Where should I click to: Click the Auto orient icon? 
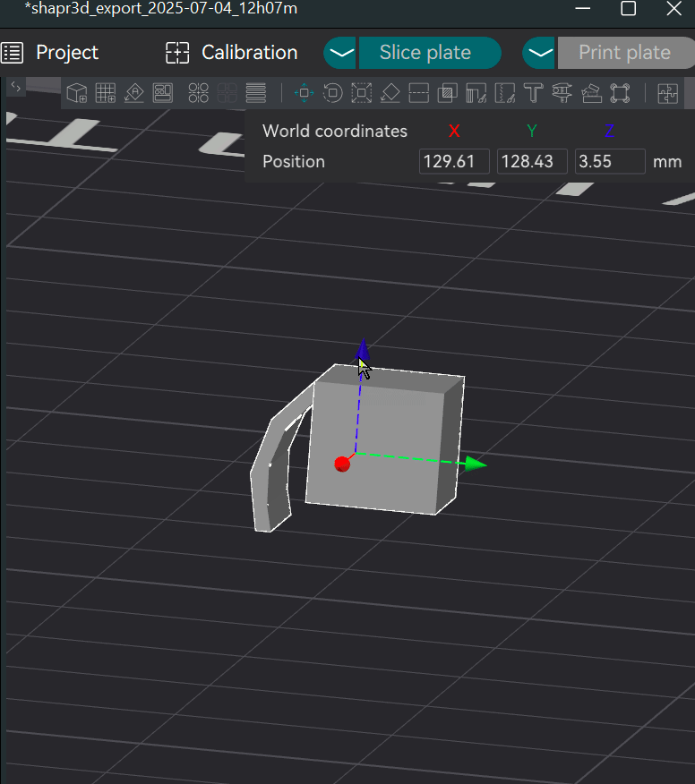(134, 93)
